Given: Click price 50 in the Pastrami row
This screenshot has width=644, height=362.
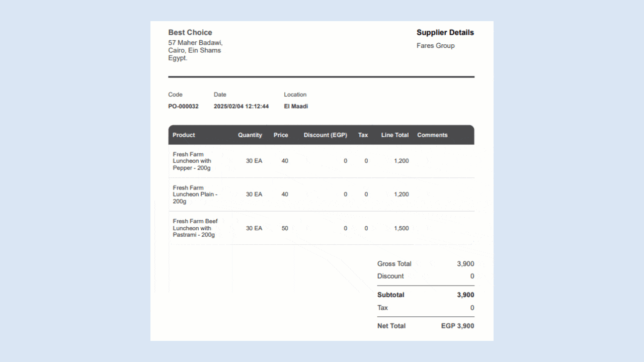Looking at the screenshot, I should 285,228.
